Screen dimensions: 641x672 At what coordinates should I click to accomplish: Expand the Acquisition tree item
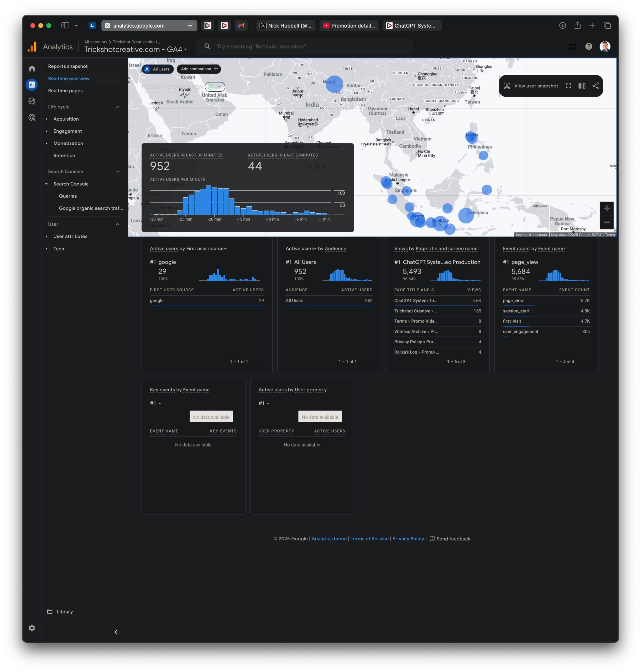pos(46,119)
